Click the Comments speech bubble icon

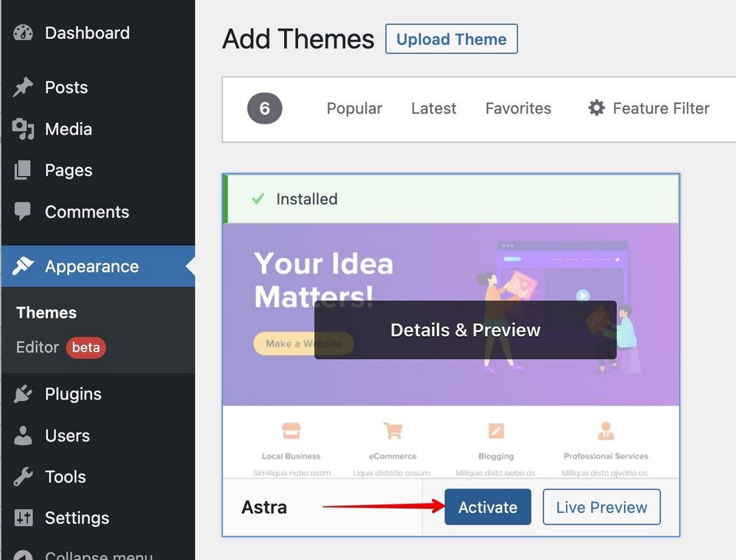pyautogui.click(x=23, y=212)
